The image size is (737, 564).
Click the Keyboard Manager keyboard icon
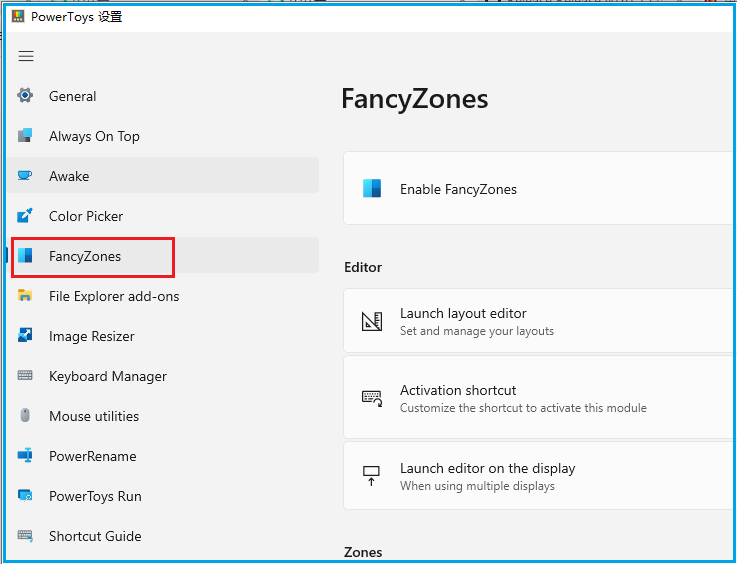25,376
